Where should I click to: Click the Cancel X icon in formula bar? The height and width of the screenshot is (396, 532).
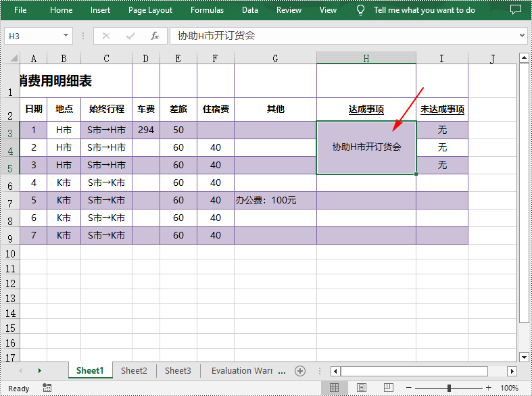tap(106, 36)
